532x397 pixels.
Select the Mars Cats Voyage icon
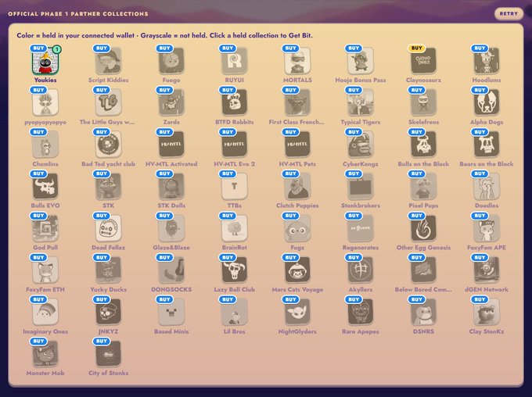click(297, 270)
